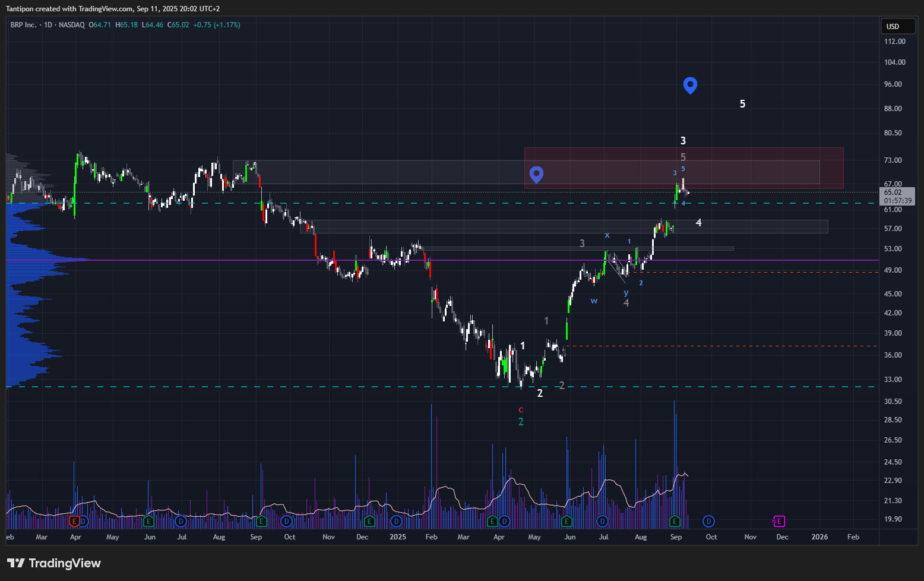The height and width of the screenshot is (581, 924).
Task: Select the teal wave 2 label below the low
Action: (521, 422)
